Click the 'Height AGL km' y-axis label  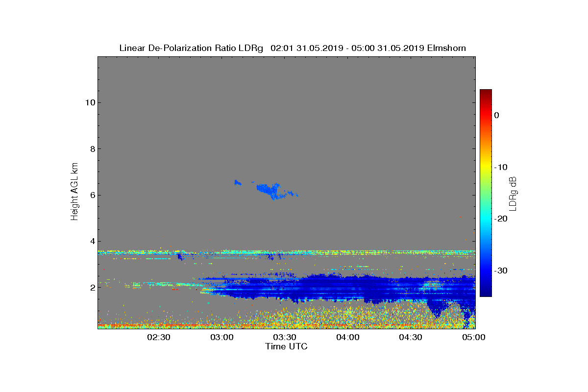pos(74,193)
